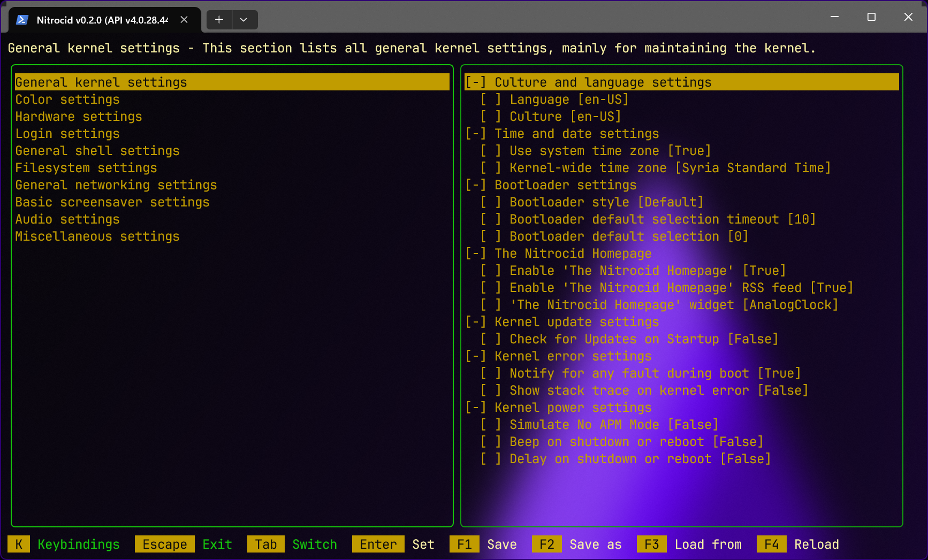The height and width of the screenshot is (560, 928).
Task: Collapse the Culture and language settings group
Action: click(x=476, y=82)
